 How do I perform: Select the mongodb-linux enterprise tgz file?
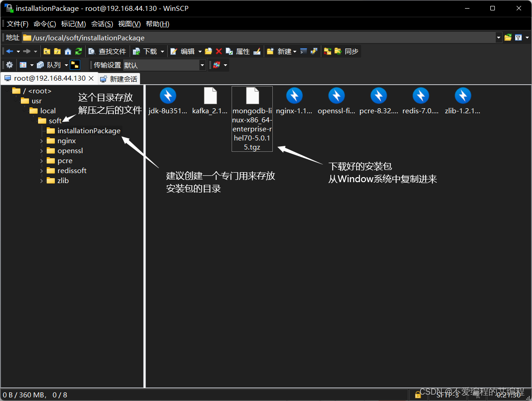pyautogui.click(x=252, y=119)
